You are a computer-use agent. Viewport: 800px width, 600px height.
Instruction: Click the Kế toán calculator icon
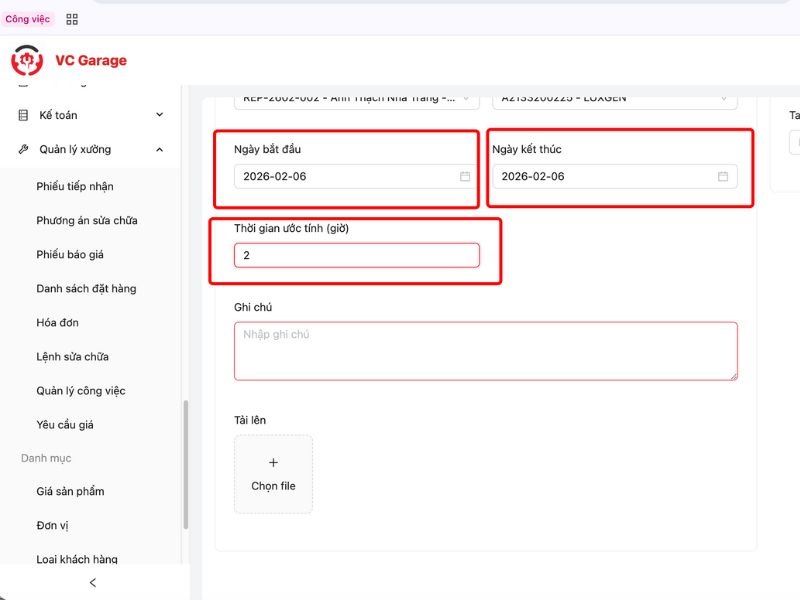23,115
